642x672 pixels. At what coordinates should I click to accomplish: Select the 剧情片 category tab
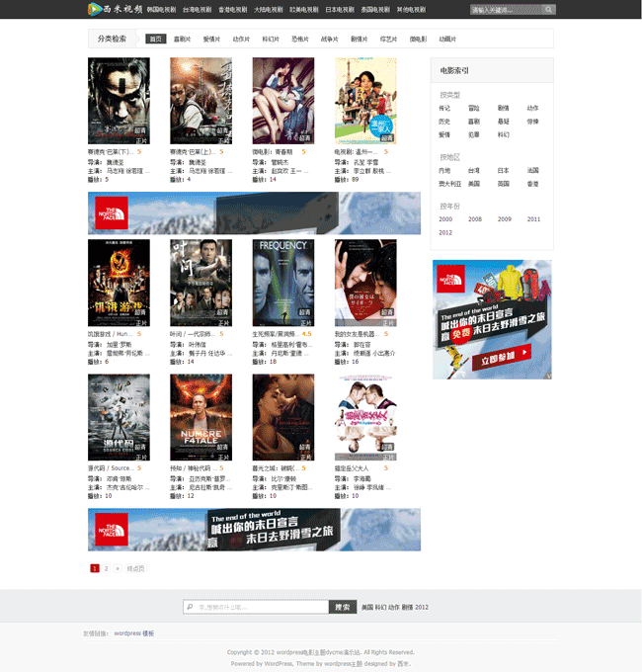point(360,39)
